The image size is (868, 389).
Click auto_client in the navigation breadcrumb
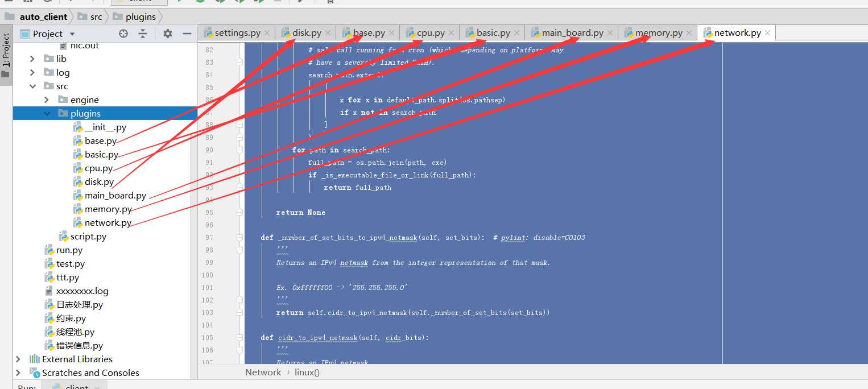[43, 16]
